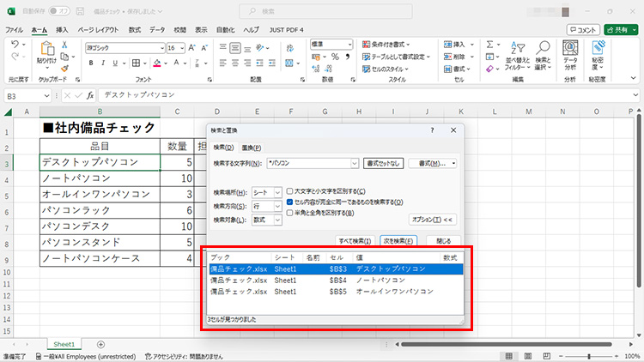This screenshot has height=362, width=644.
Task: Click the Insert Function fx icon
Action: pyautogui.click(x=89, y=95)
